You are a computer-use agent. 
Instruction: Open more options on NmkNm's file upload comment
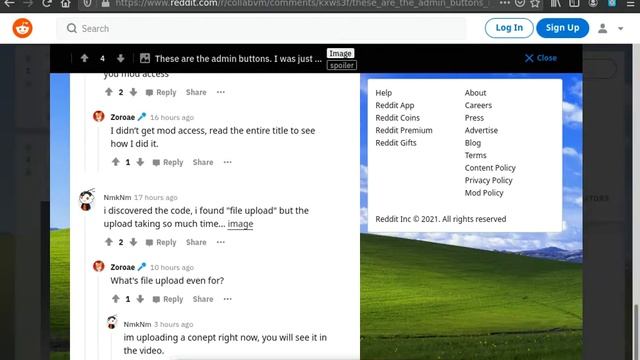point(221,242)
